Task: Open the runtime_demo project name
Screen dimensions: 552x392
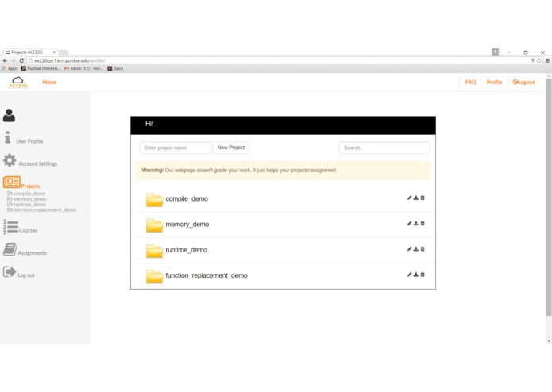Action: [x=186, y=250]
